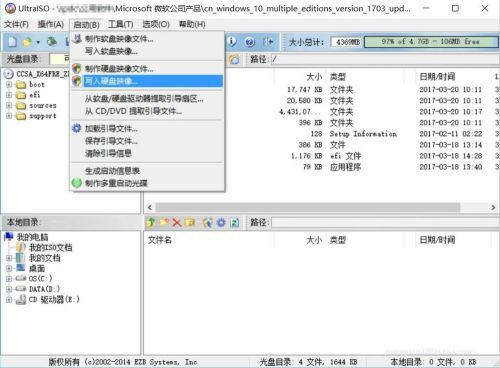Create a new ISO with the New icon
Screen dimensions: 500x368
[x=12, y=42]
